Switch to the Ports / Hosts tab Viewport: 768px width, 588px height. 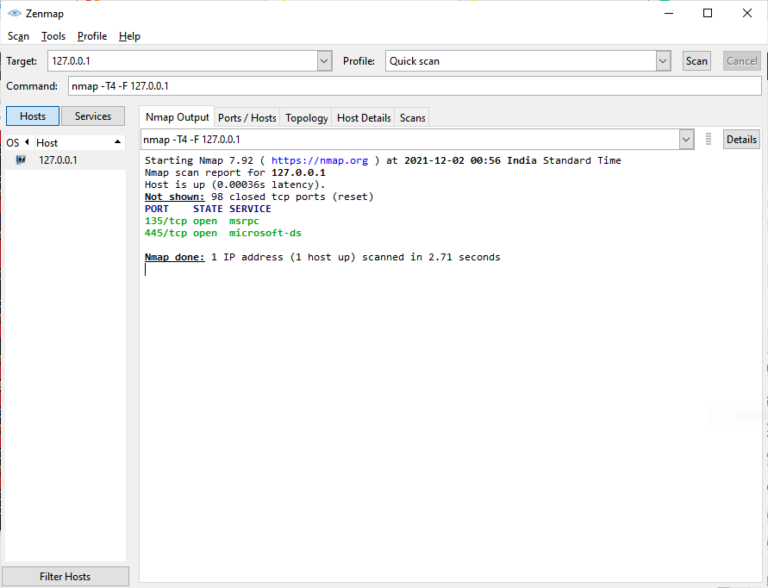(247, 118)
